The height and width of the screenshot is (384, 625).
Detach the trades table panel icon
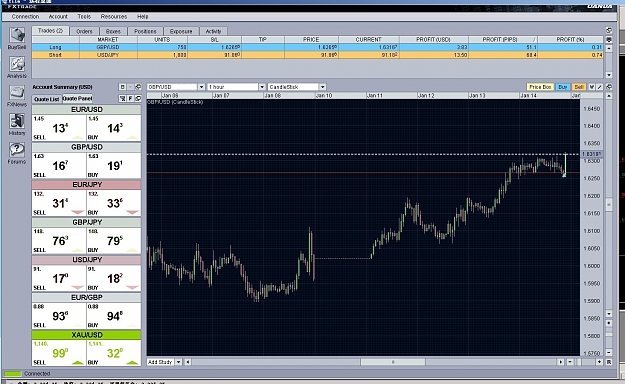(x=609, y=31)
